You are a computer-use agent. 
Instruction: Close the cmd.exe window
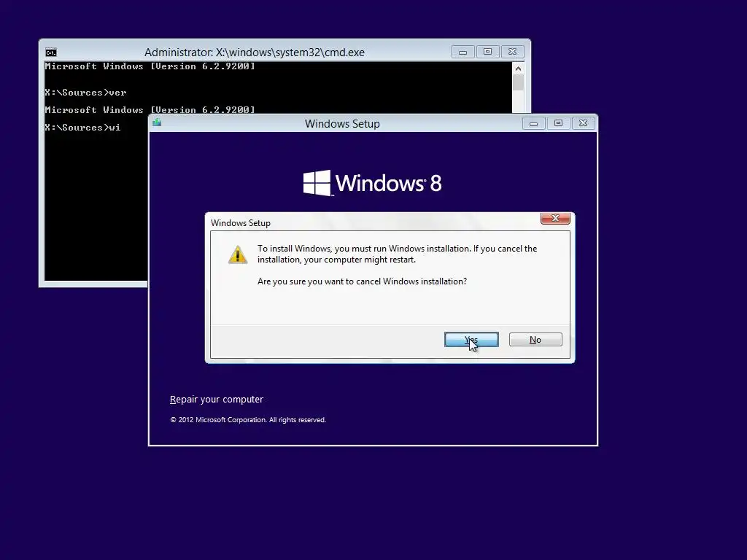[x=512, y=52]
